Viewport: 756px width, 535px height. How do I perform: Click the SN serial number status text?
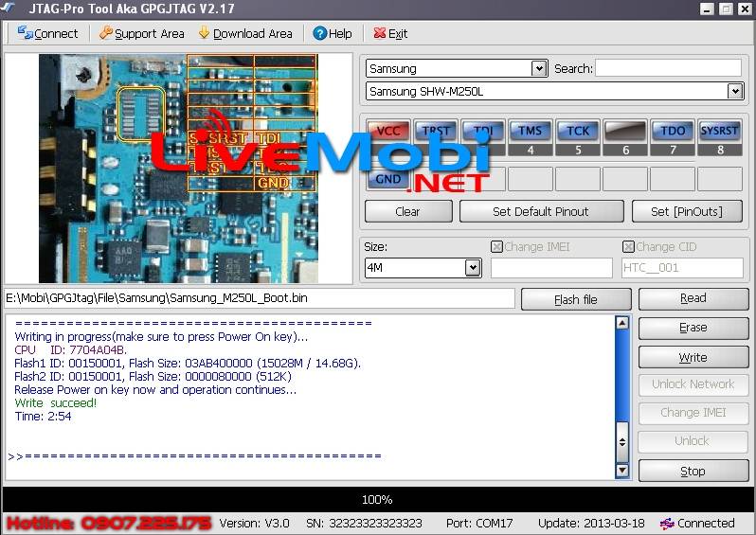[x=364, y=524]
